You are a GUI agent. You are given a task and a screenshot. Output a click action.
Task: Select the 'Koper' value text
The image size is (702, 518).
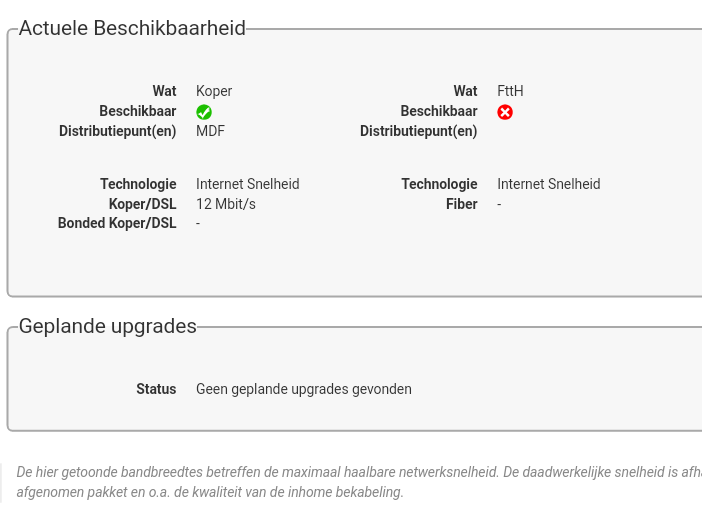(214, 91)
